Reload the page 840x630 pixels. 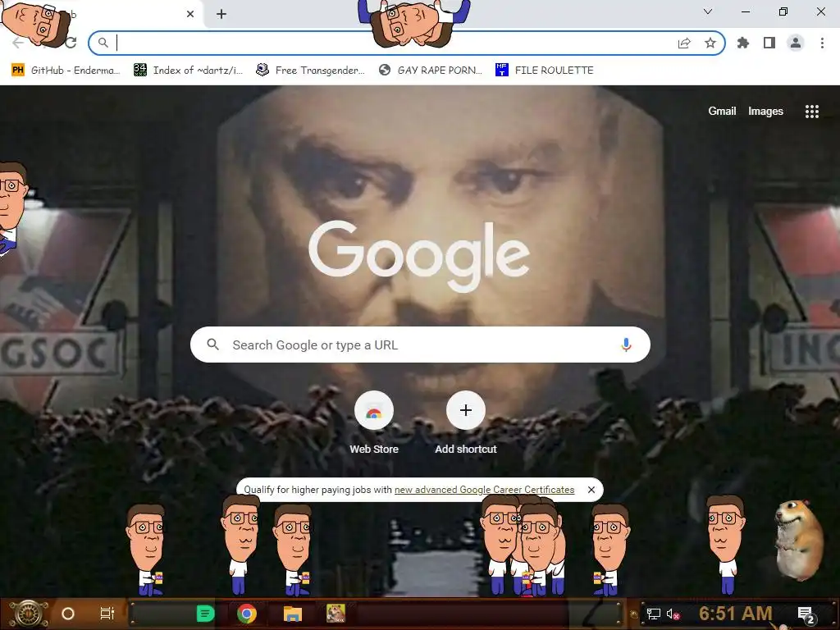[71, 43]
